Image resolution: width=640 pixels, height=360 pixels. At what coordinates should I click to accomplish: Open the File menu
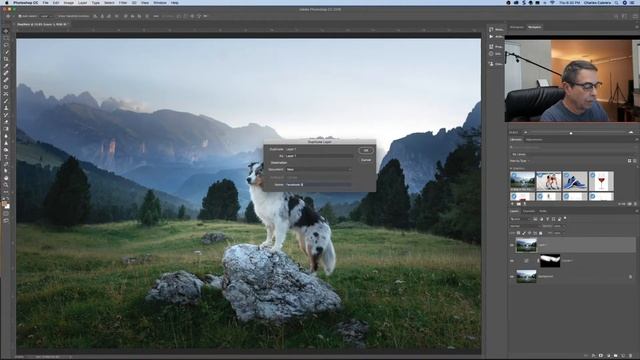click(x=45, y=2)
